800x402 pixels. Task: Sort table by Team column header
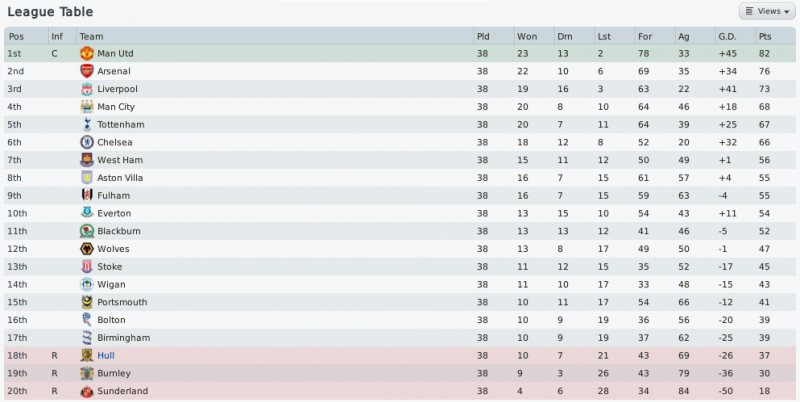tap(92, 36)
